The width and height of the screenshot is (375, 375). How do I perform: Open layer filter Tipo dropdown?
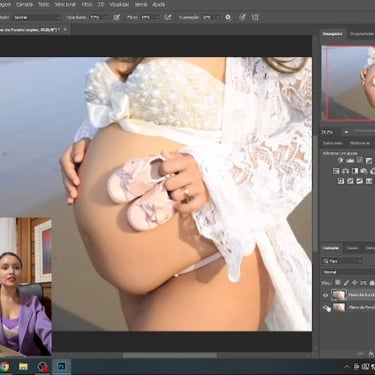coord(342,261)
